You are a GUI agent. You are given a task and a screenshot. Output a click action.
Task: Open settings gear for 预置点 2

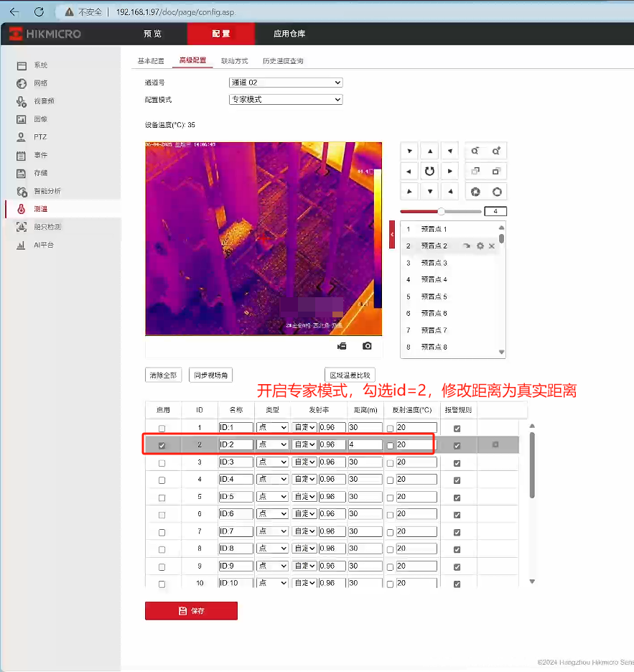(x=480, y=246)
